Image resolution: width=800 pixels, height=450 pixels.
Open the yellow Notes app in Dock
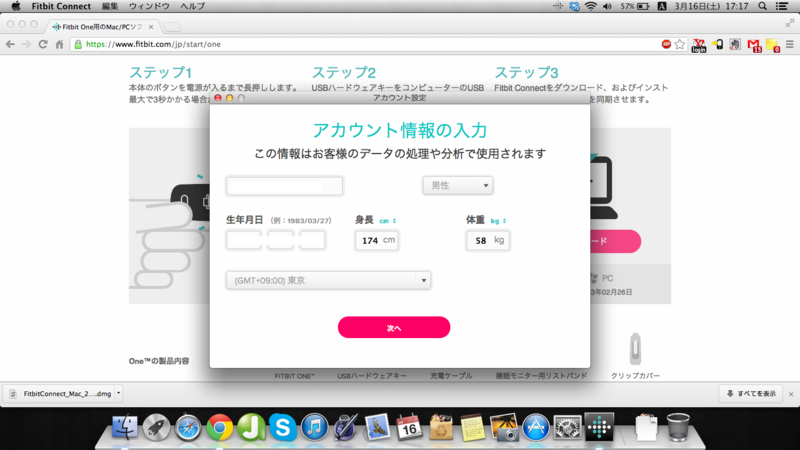(x=472, y=427)
